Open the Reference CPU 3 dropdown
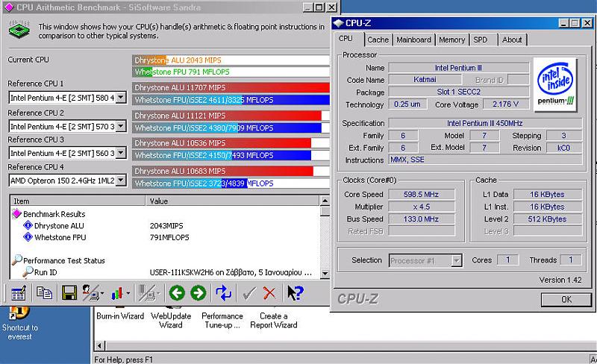The width and height of the screenshot is (597, 364). pos(121,153)
